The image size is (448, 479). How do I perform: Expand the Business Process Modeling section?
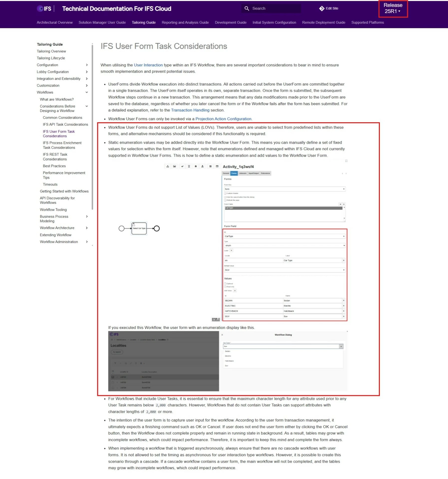click(x=87, y=217)
